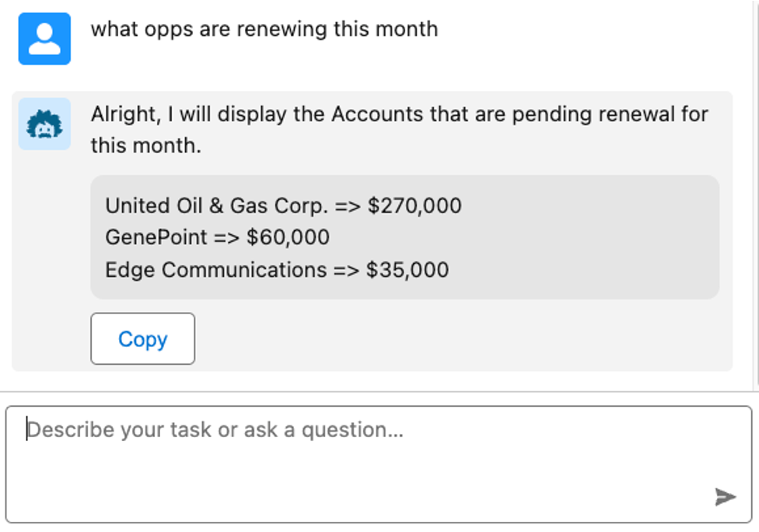Viewport: 759px width, 532px height.
Task: Send the message with the arrow icon
Action: point(725,497)
